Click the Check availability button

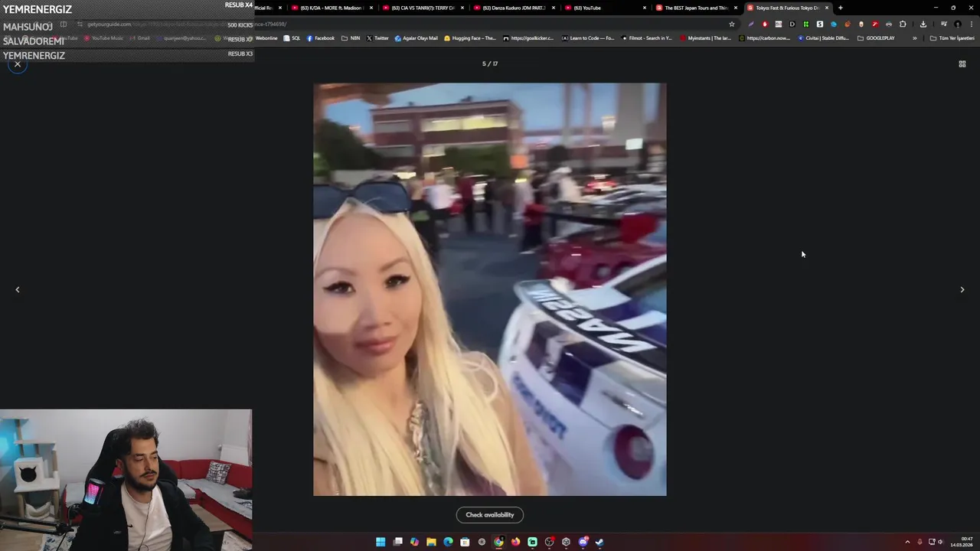coord(490,515)
